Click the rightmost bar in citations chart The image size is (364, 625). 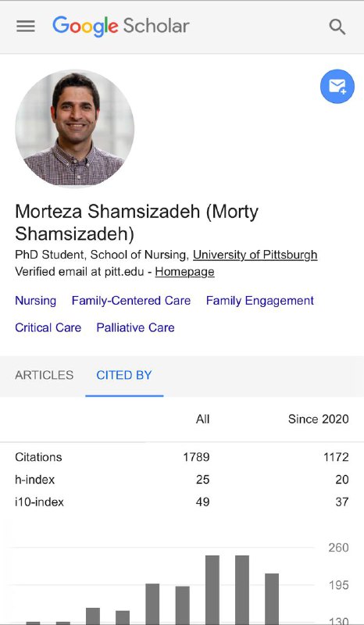(x=272, y=598)
